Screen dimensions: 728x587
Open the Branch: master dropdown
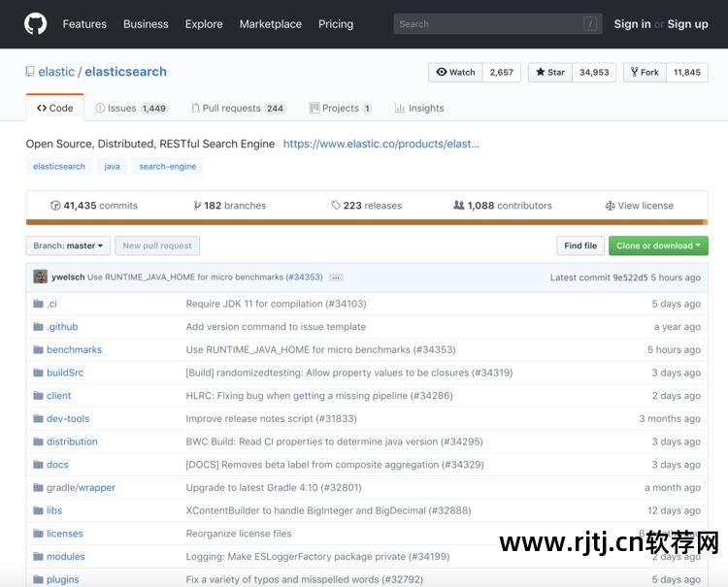click(68, 245)
